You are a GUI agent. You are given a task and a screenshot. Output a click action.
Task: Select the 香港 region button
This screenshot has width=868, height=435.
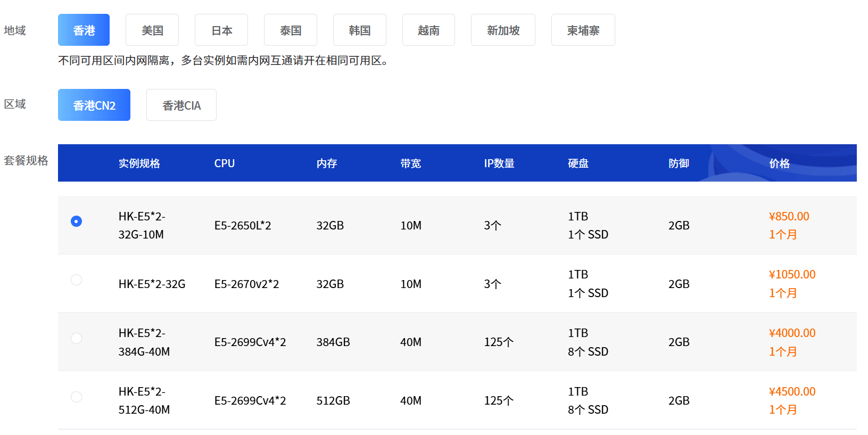84,30
